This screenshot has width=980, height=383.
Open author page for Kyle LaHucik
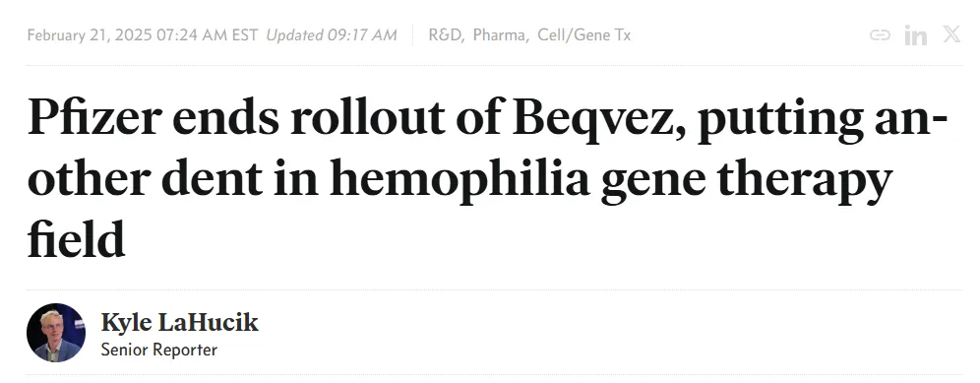pyautogui.click(x=179, y=322)
